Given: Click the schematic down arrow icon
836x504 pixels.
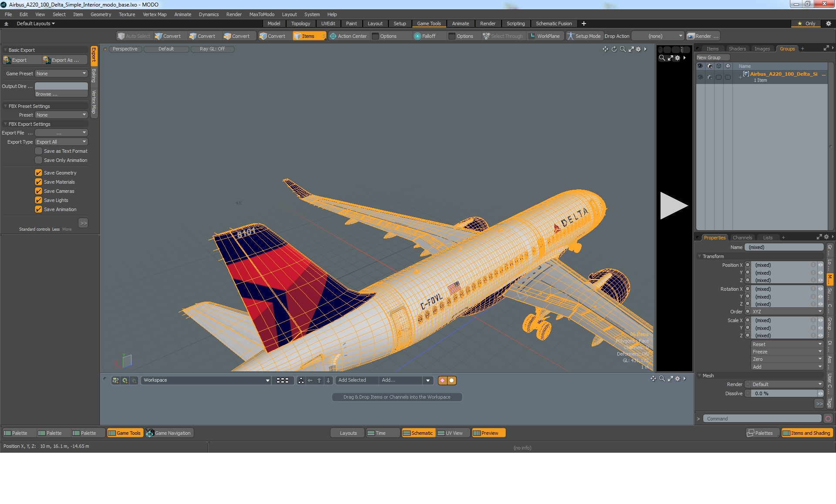Looking at the screenshot, I should [x=328, y=380].
